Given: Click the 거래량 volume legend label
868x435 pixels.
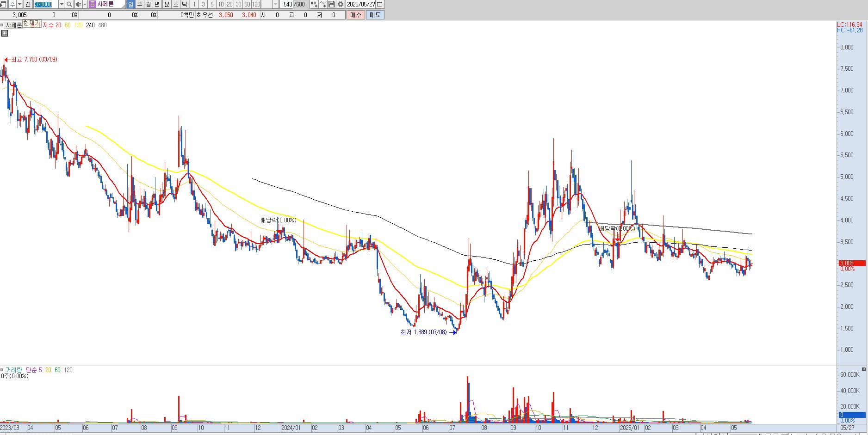Looking at the screenshot, I should coord(14,370).
